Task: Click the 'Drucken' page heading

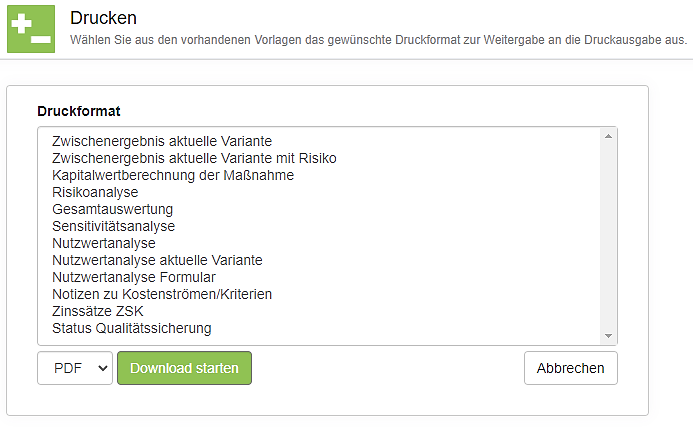Action: pyautogui.click(x=104, y=18)
